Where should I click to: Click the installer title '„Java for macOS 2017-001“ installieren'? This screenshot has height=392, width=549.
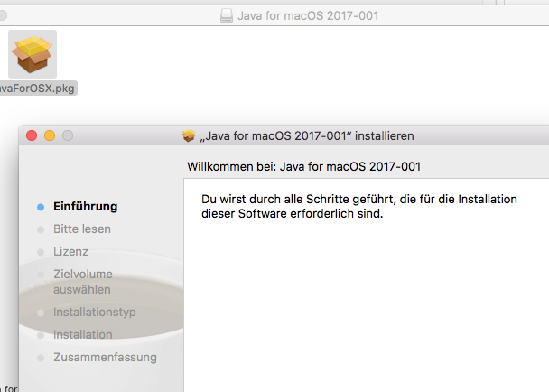tap(307, 135)
